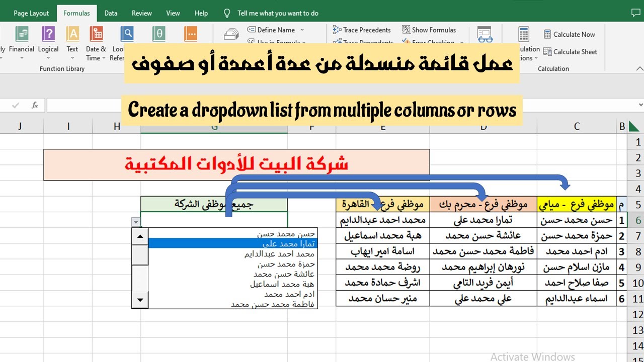Click cell اسامة امير ايهاب
Viewport: 644px width, 362px height.
coord(383,251)
